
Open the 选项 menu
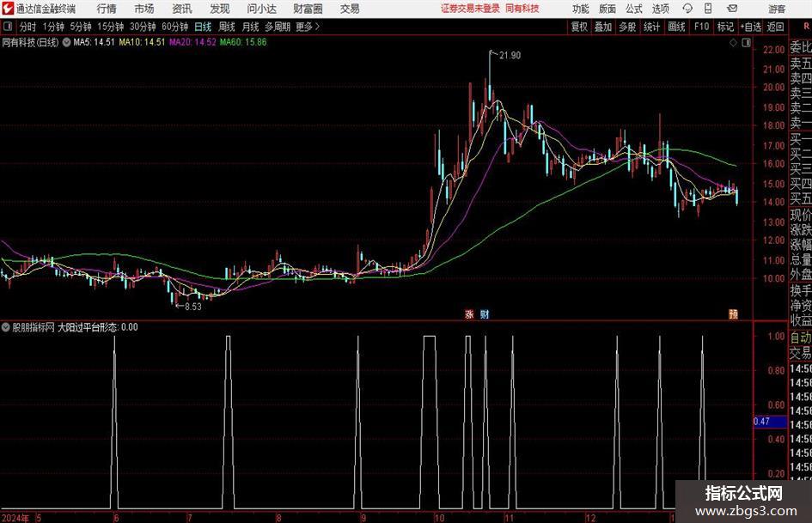point(660,9)
